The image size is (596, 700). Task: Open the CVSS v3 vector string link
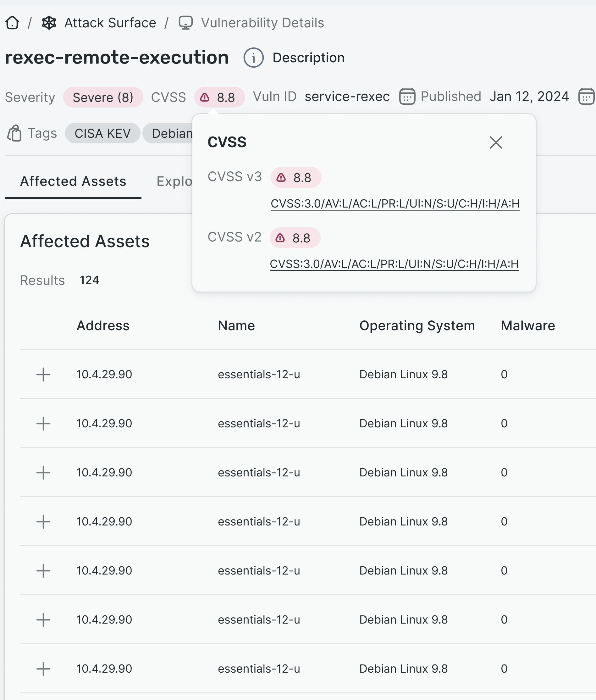click(x=395, y=204)
